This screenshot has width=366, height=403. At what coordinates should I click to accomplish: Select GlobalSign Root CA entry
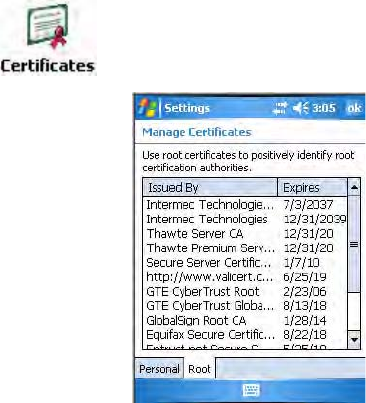click(x=245, y=321)
